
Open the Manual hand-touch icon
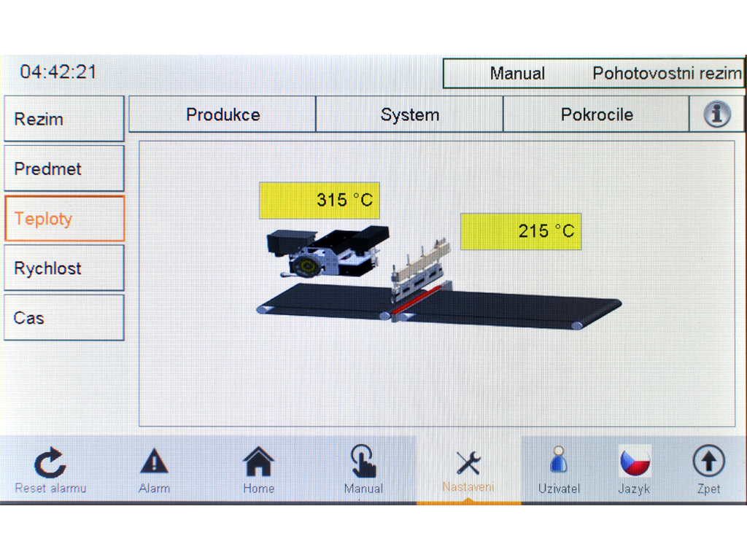(363, 462)
